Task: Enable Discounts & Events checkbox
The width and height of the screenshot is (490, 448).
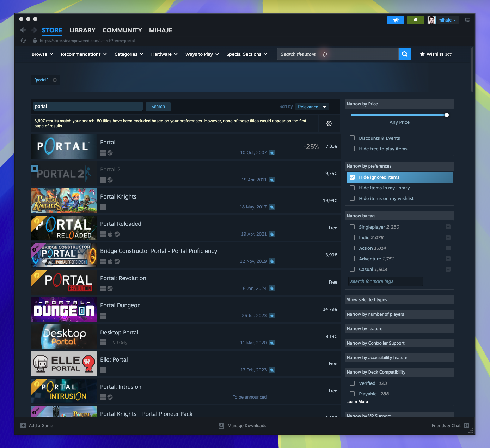Action: point(352,138)
